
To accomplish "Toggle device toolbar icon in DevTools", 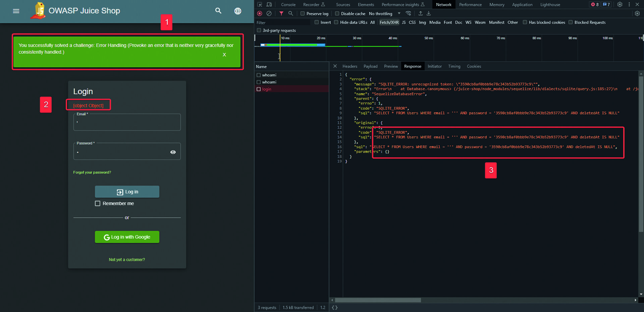I will (x=269, y=4).
